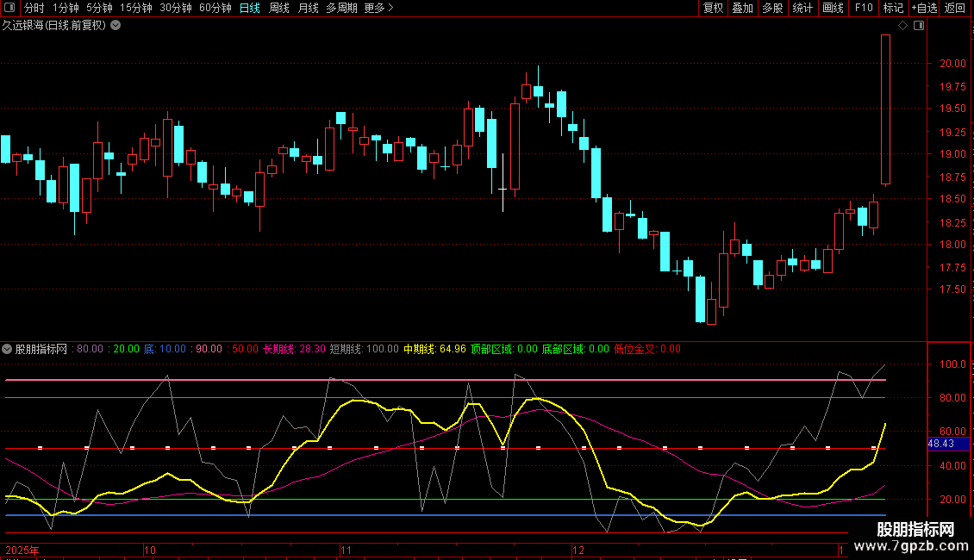Screen dimensions: 974x560
Task: Expand the 股朋指标网 indicator dropdown arrow
Action: coord(8,350)
